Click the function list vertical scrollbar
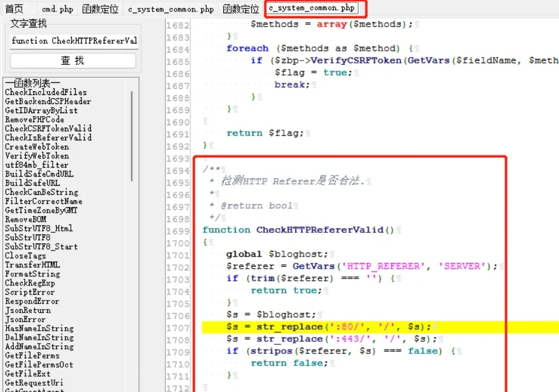Image resolution: width=559 pixels, height=392 pixels. 131,136
